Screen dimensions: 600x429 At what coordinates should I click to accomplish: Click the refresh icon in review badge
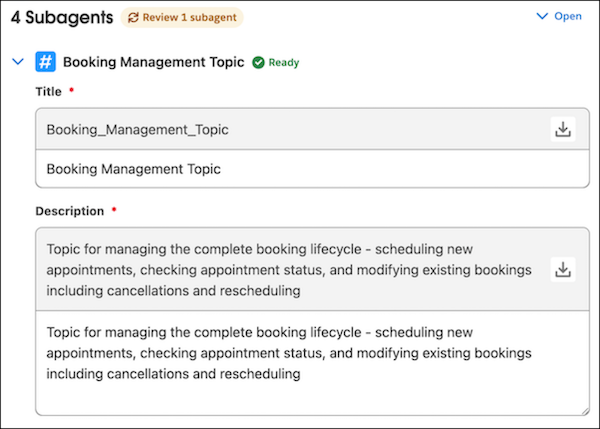point(133,18)
